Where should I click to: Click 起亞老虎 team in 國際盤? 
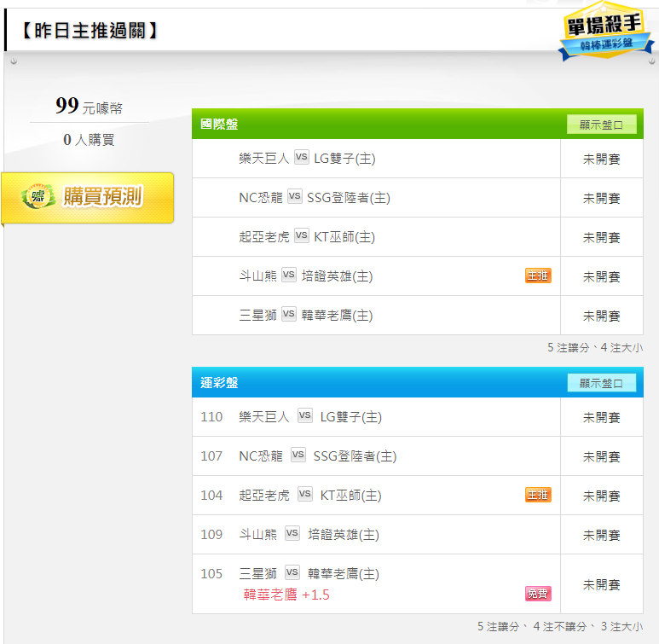(264, 237)
